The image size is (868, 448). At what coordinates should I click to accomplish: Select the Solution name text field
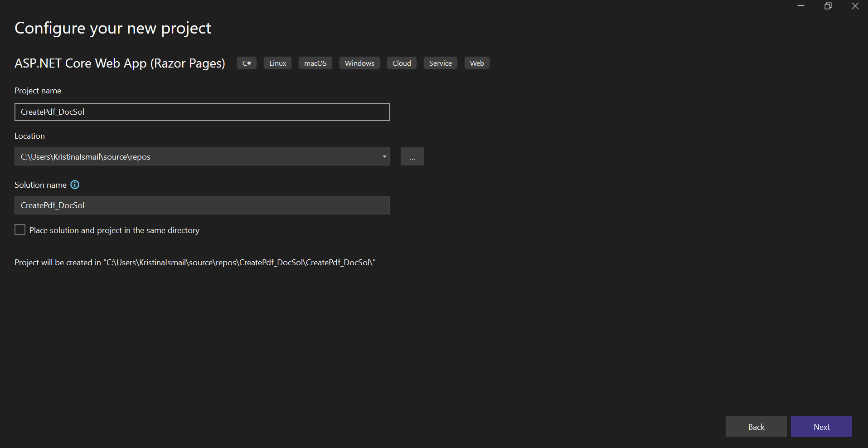202,205
